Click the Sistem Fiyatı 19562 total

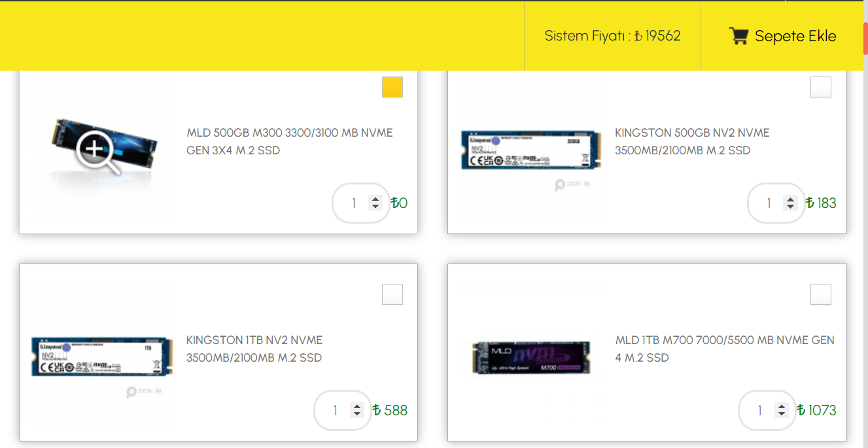coord(612,36)
